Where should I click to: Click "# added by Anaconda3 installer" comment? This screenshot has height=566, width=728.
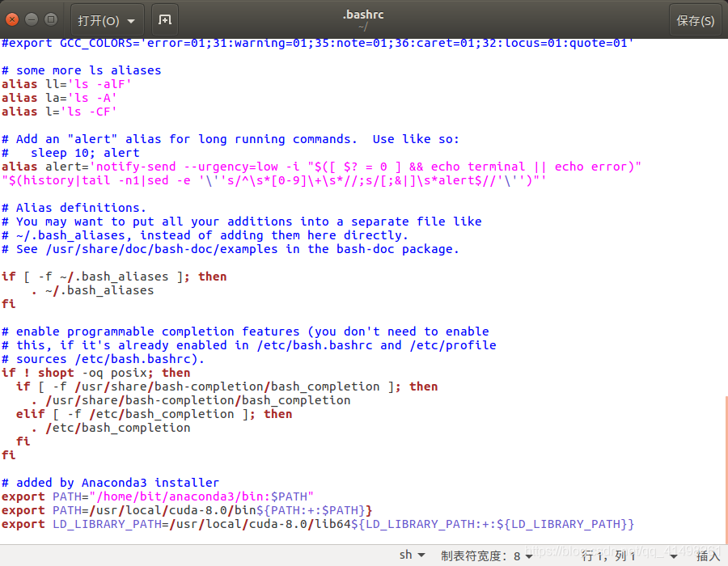click(x=110, y=483)
